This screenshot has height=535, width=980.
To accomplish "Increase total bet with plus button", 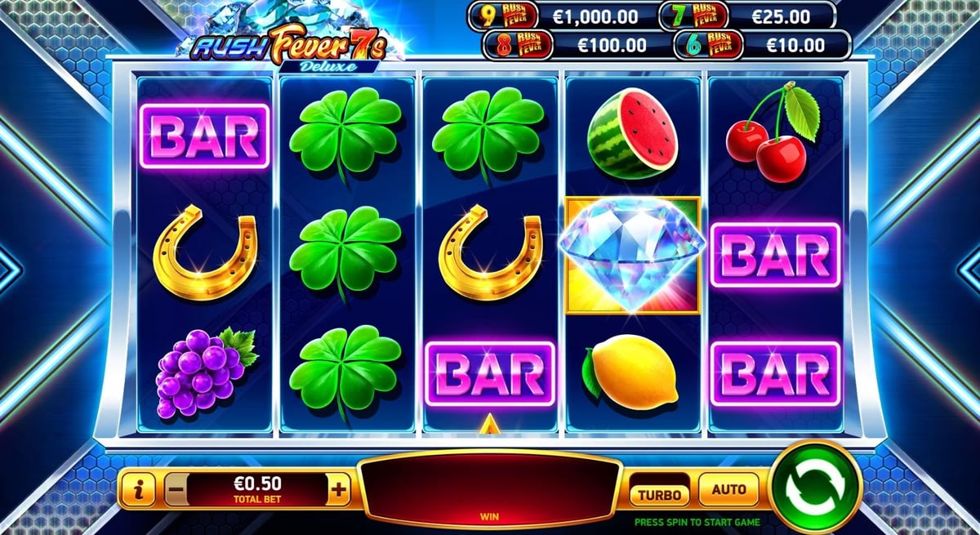I will pos(339,490).
